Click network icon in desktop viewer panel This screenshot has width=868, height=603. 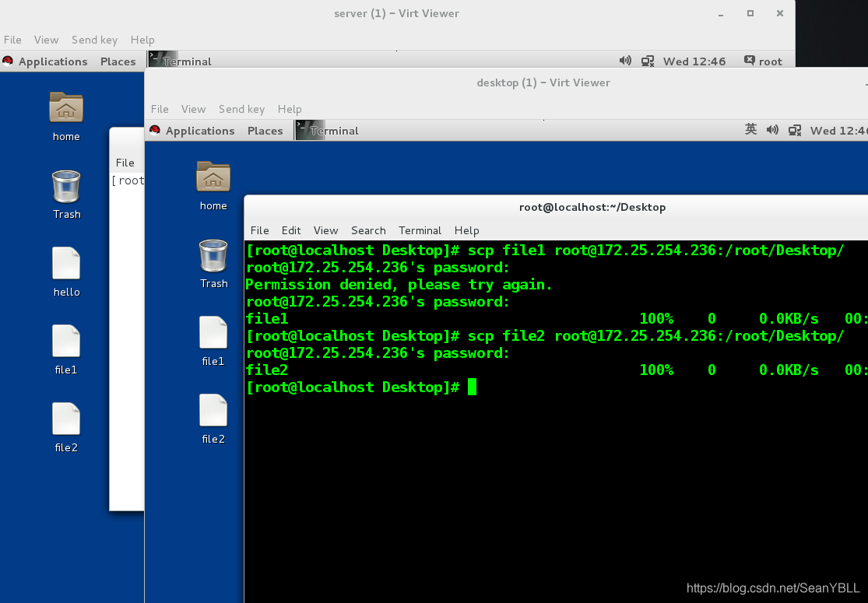pos(795,131)
